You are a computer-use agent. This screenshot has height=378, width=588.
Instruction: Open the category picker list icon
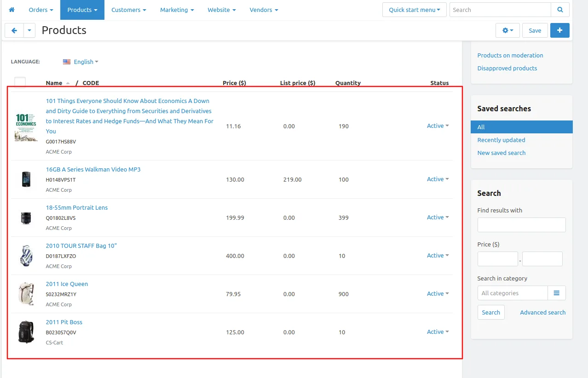coord(556,293)
